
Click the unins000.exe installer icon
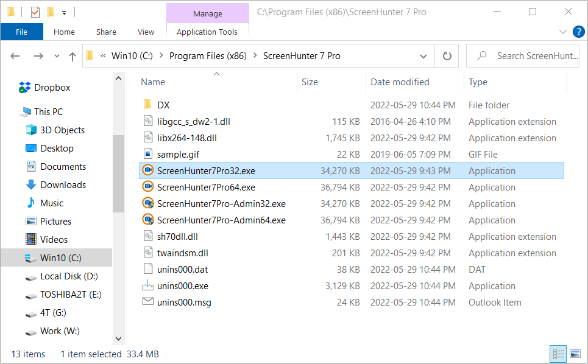click(x=147, y=285)
